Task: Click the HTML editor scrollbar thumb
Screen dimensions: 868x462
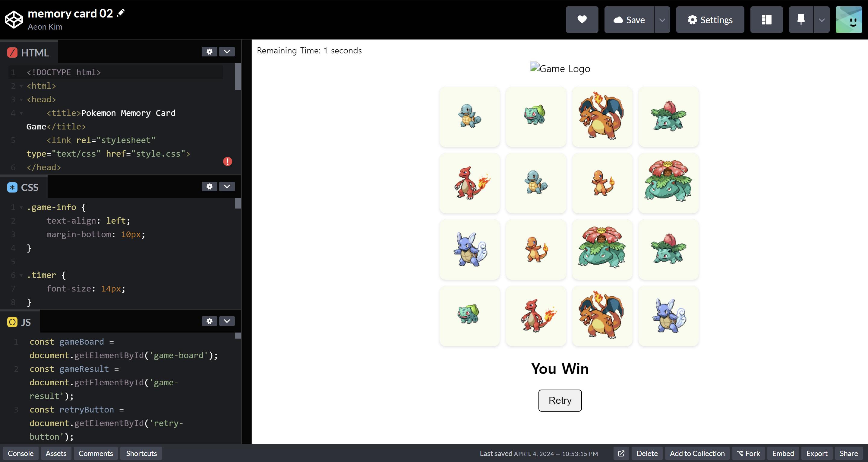Action: pyautogui.click(x=238, y=77)
